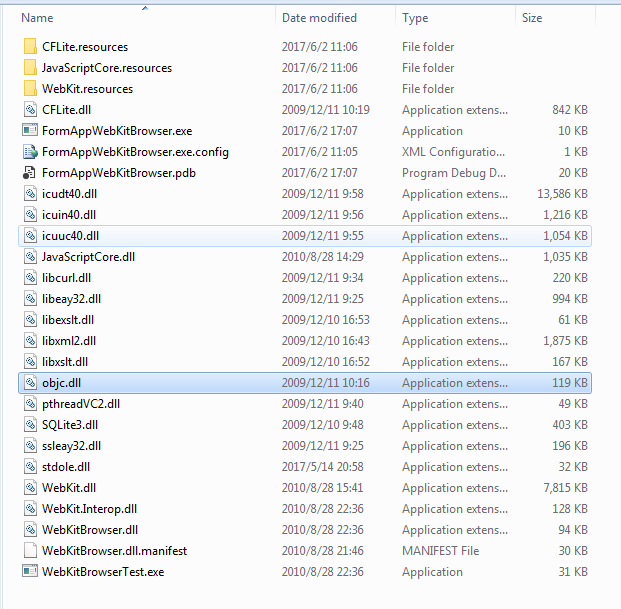Click the SQLite3.dll file icon
The width and height of the screenshot is (621, 609).
click(x=30, y=424)
